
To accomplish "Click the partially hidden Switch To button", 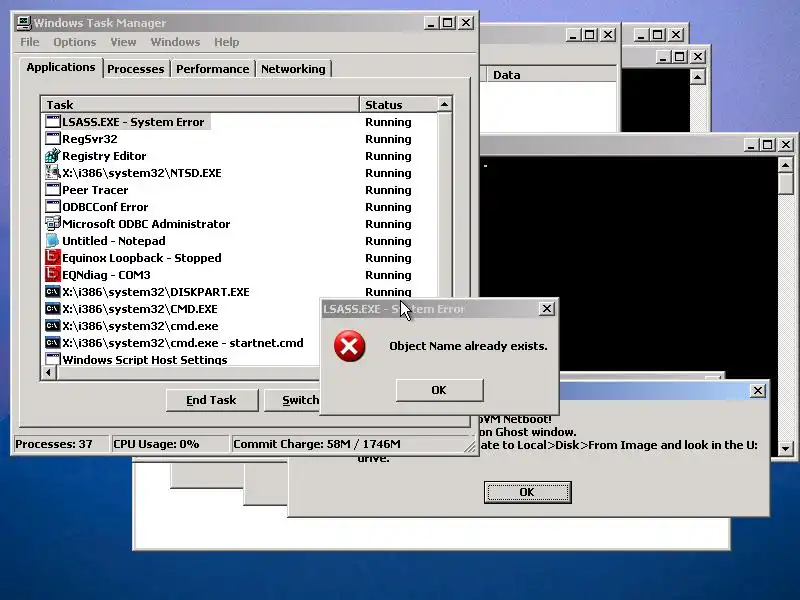I will pyautogui.click(x=293, y=400).
